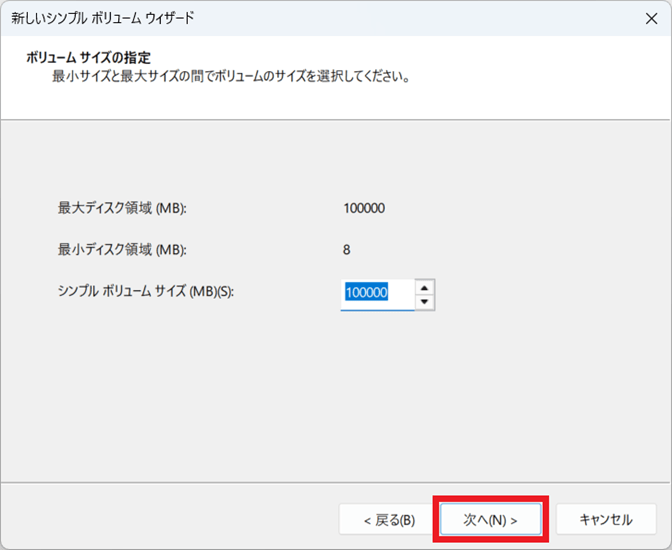672x550 pixels.
Task: Increase volume size with the up arrow
Action: pos(425,286)
